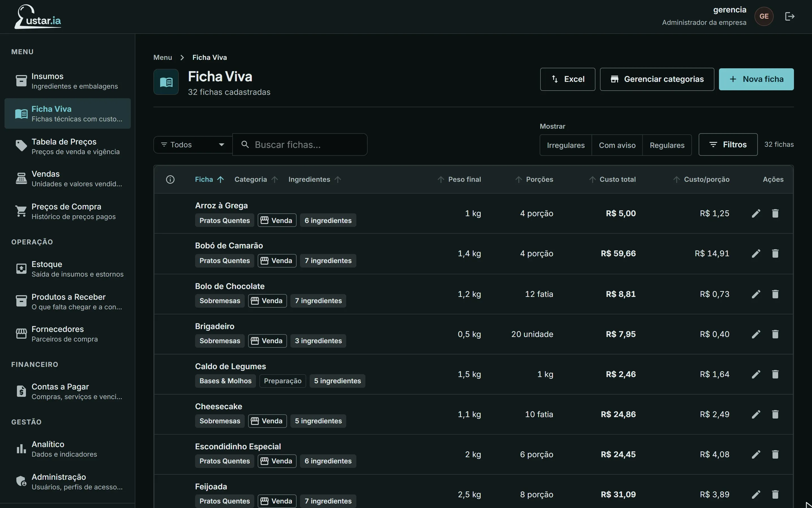
Task: Click the Excel button
Action: (x=567, y=79)
